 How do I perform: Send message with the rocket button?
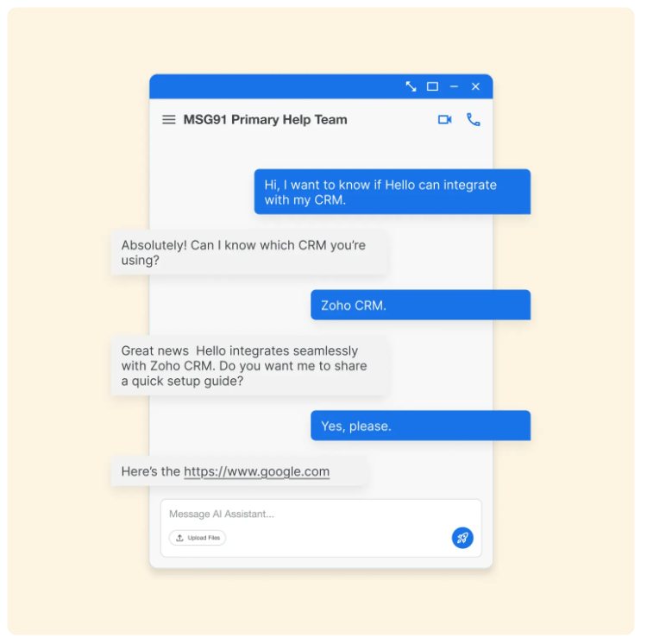tap(462, 538)
